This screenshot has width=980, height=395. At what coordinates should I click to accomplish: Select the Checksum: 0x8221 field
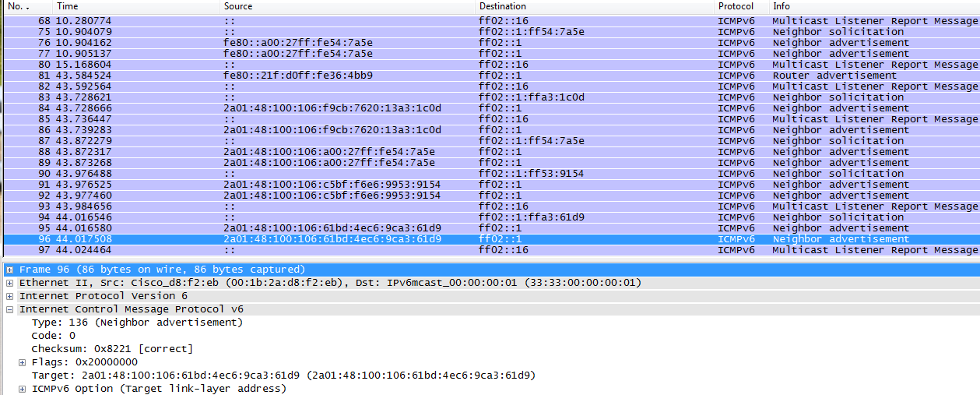point(112,349)
